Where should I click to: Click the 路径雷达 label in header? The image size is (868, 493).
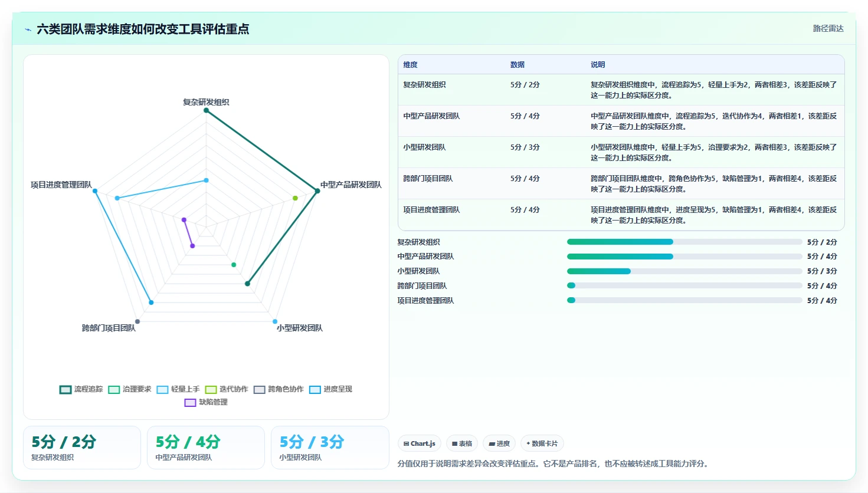click(828, 28)
